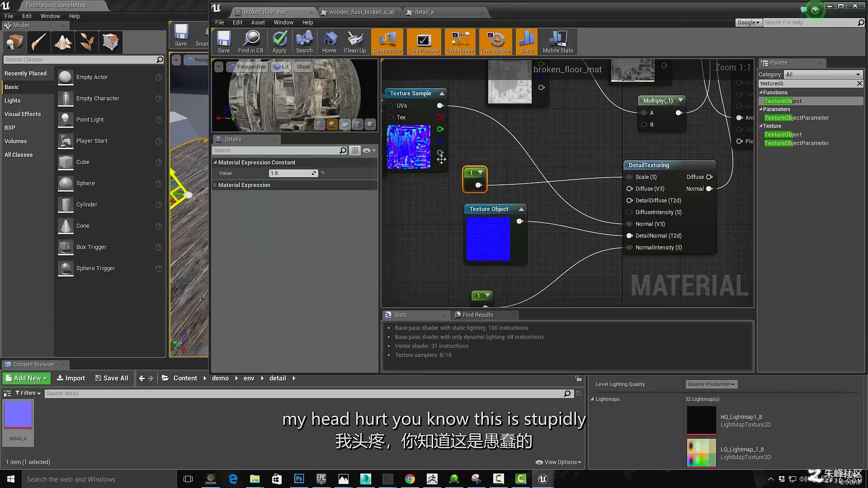
Task: Open View Options dropdown
Action: 558,462
